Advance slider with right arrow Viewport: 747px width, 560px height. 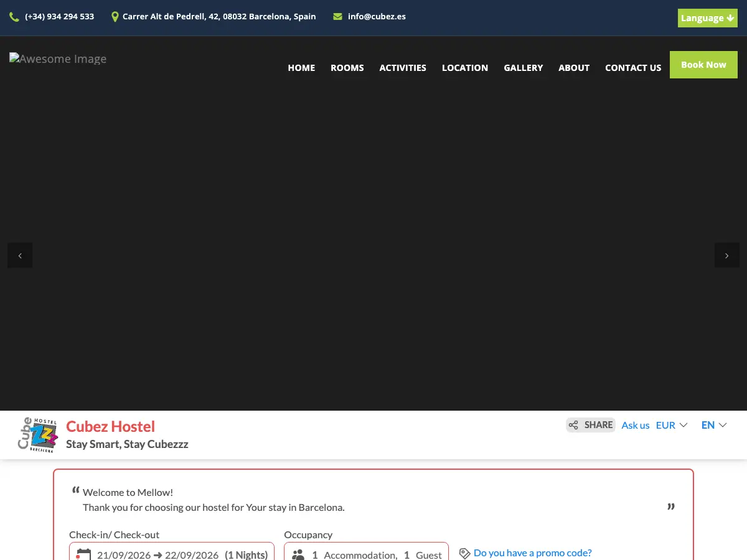727,255
